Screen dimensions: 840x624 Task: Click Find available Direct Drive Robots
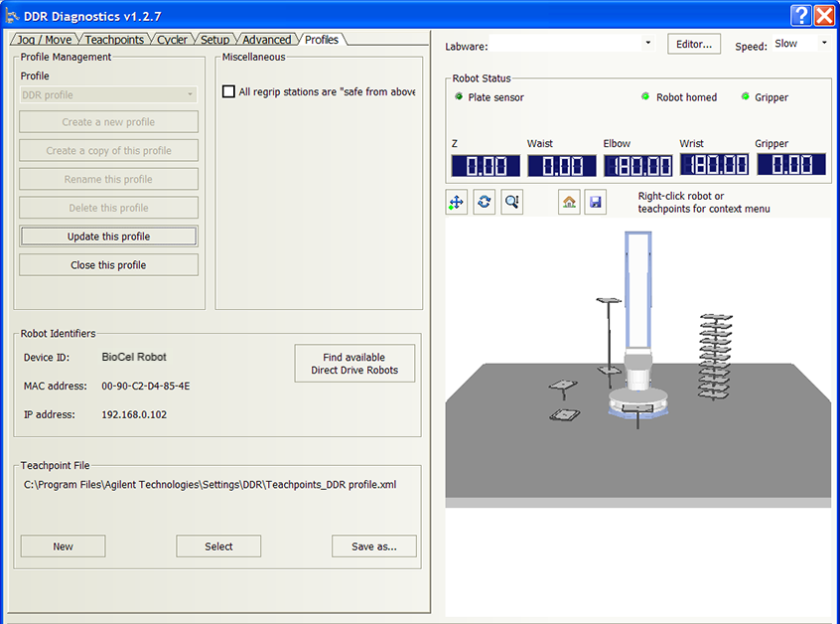coord(354,364)
